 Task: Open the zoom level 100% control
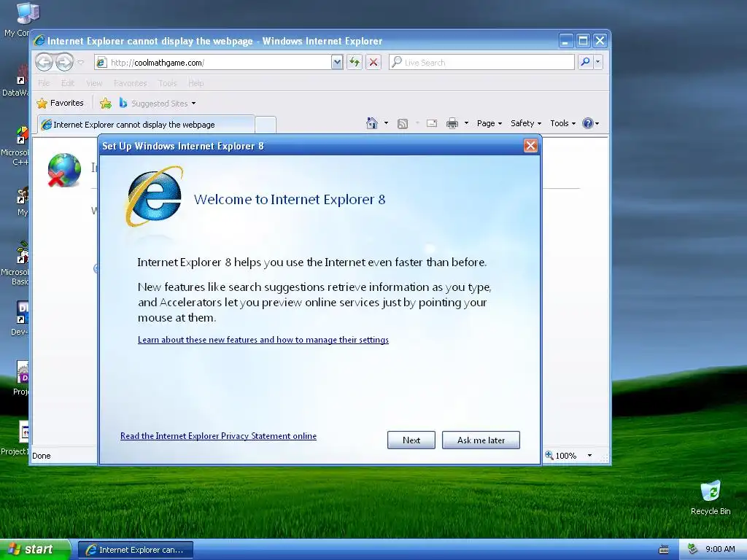click(561, 456)
